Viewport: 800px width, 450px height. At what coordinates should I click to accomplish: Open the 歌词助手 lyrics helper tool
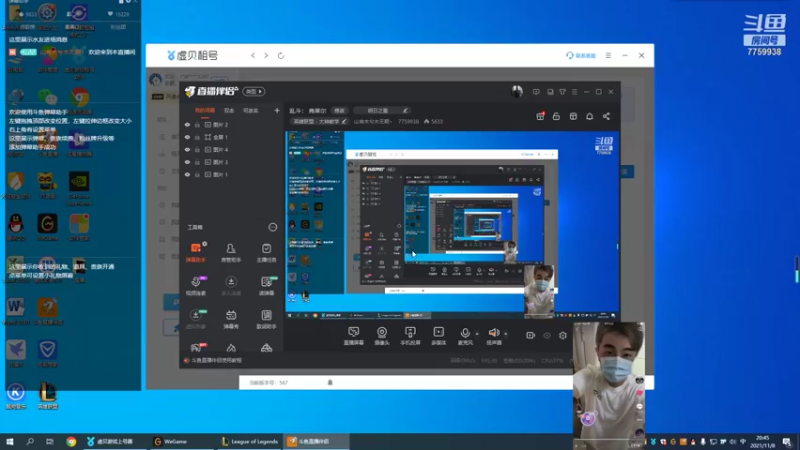tap(266, 319)
